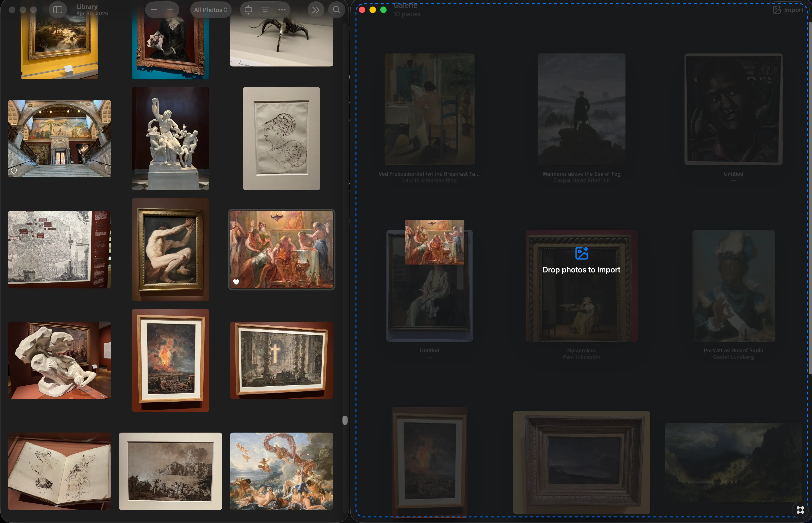Open Wanderer above the Sea of Fog piece
The height and width of the screenshot is (523, 812).
point(581,109)
